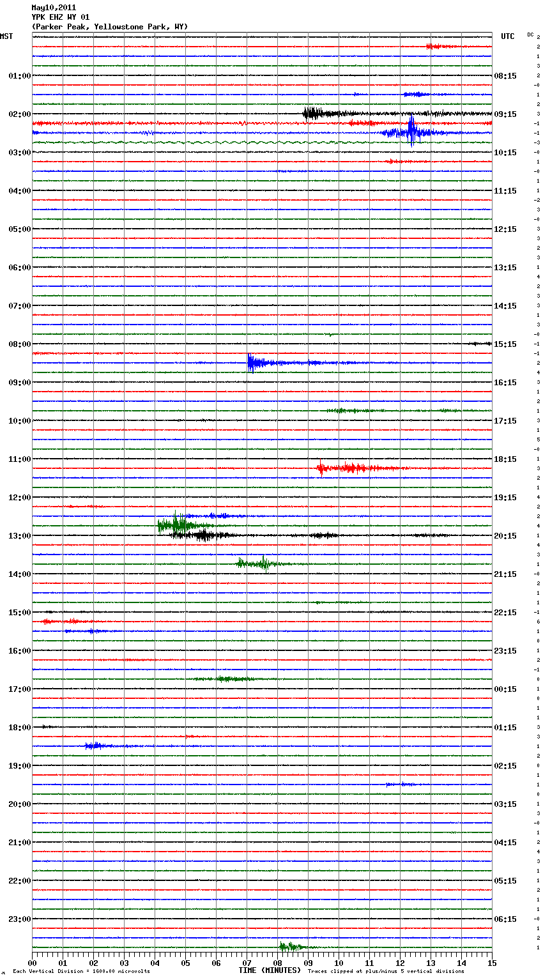Click the large blue spike below the 02:00 trace
Image resolution: width=543 pixels, height=980 pixels.
pyautogui.click(x=411, y=132)
